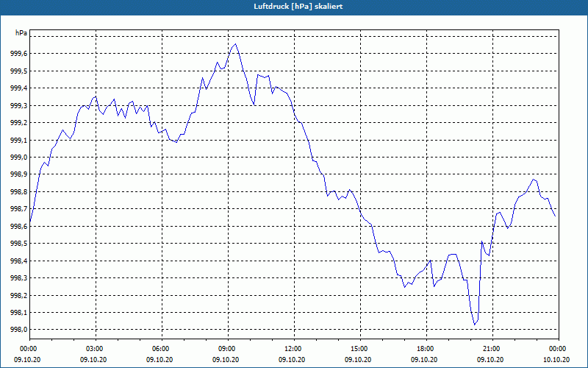
Task: Click the y-axis value 999,2
Action: coord(19,123)
